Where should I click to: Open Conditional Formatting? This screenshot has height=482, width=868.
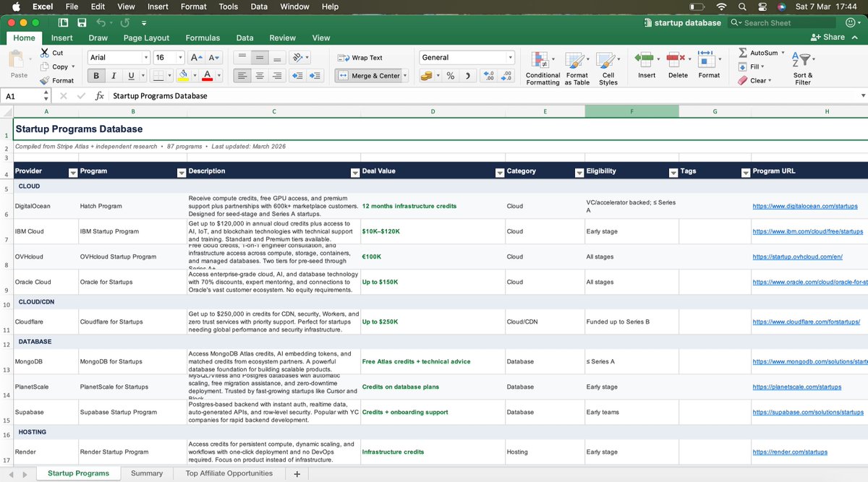pyautogui.click(x=542, y=69)
